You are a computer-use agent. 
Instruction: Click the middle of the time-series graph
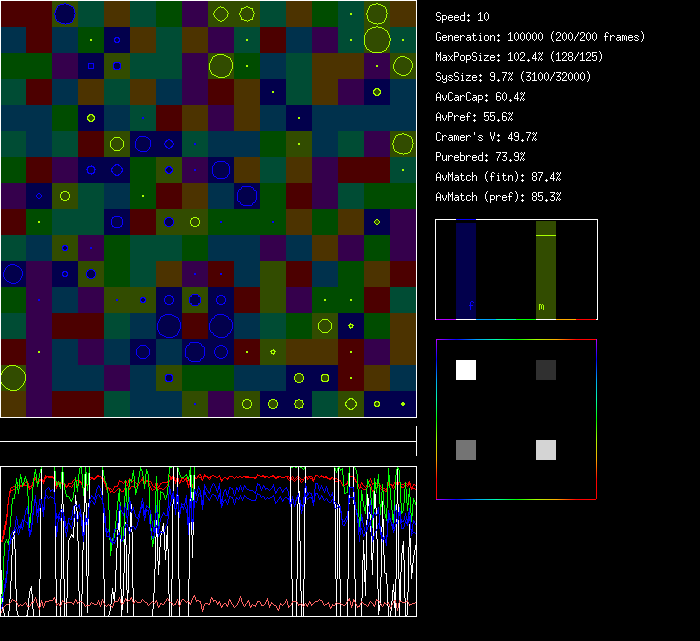click(208, 541)
